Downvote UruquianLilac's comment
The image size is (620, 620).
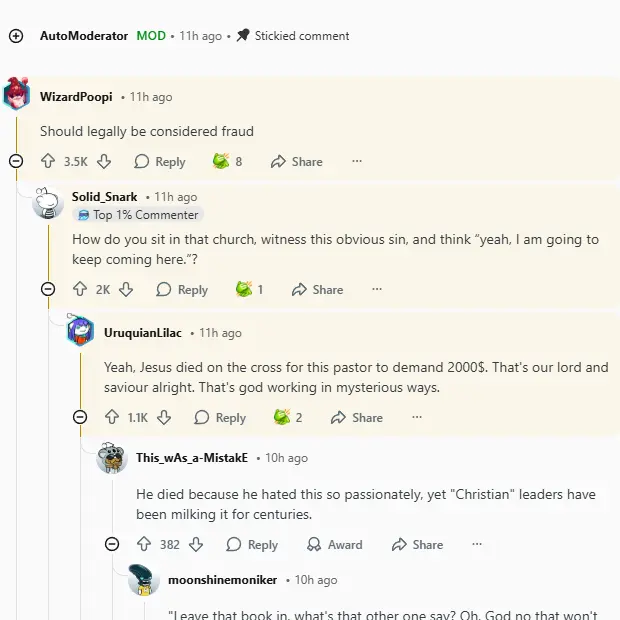pos(164,417)
